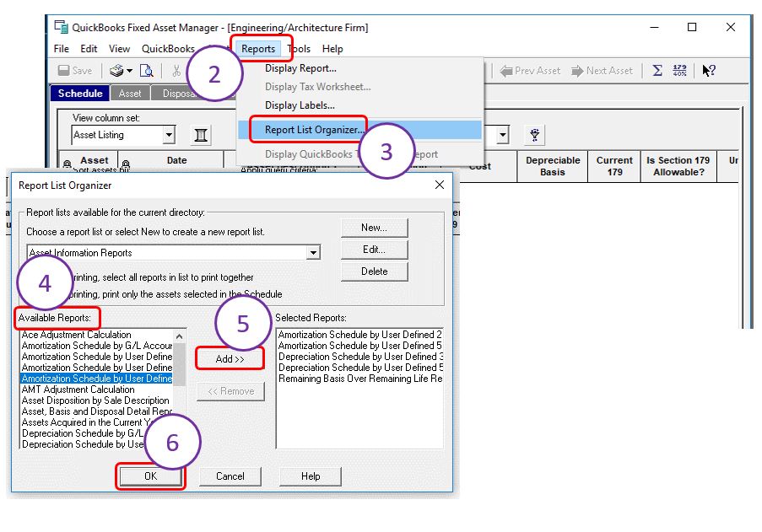Image resolution: width=762 pixels, height=532 pixels.
Task: Select Depreciation Schedule by User Defined 3 in Selected Reports
Action: [359, 357]
